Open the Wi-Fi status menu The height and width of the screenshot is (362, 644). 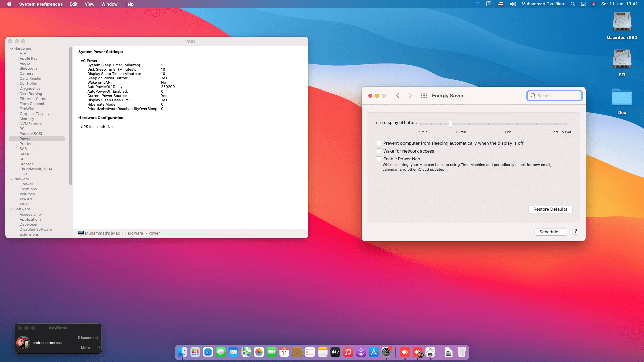[x=477, y=4]
